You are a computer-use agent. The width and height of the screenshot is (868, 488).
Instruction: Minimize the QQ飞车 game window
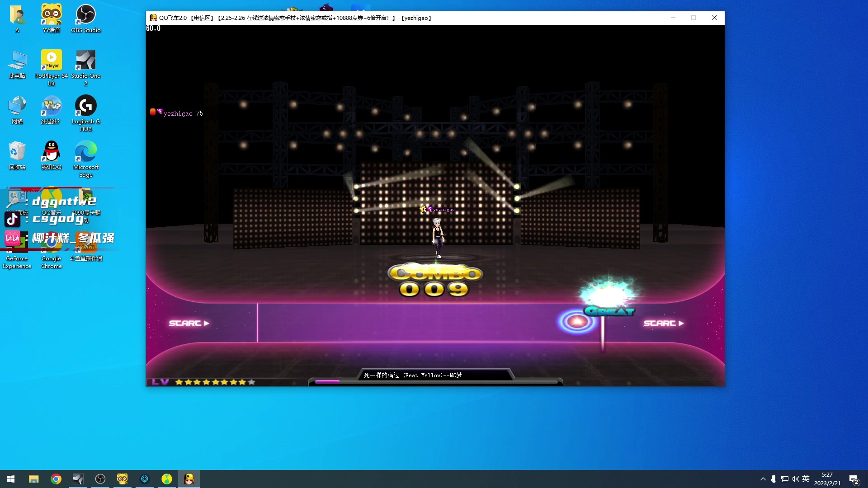tap(673, 18)
